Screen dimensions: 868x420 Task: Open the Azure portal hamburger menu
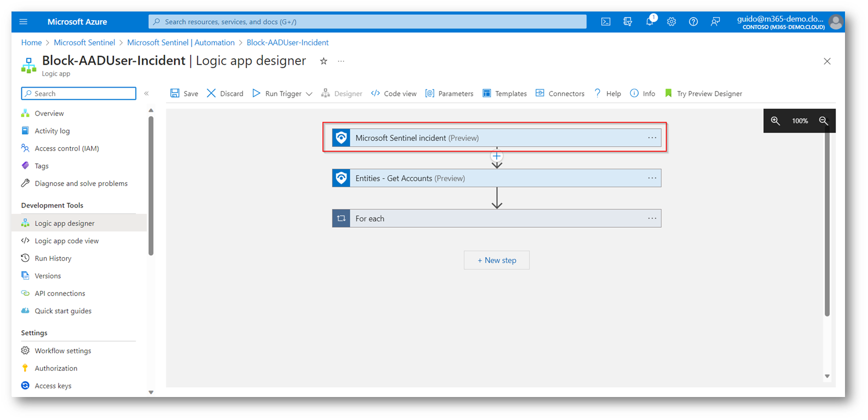click(x=23, y=22)
